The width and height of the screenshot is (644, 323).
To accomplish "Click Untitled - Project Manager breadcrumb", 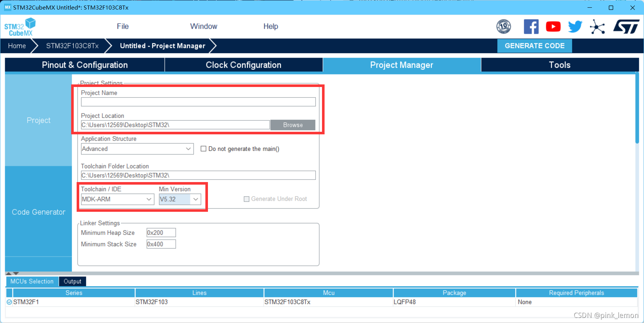I will click(162, 46).
